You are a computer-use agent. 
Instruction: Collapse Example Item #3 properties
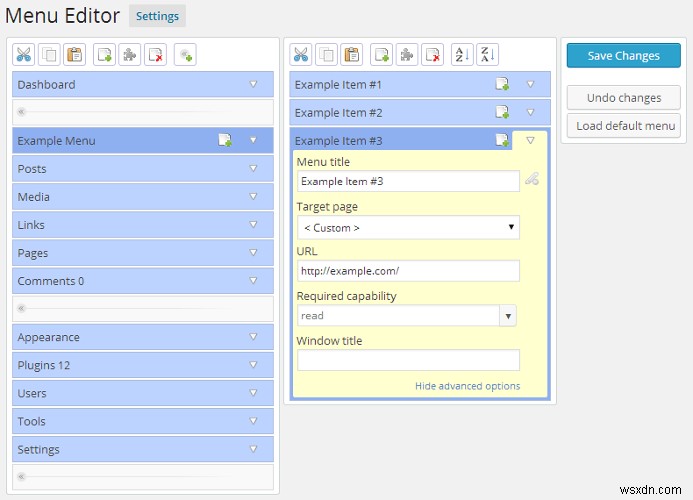point(530,141)
